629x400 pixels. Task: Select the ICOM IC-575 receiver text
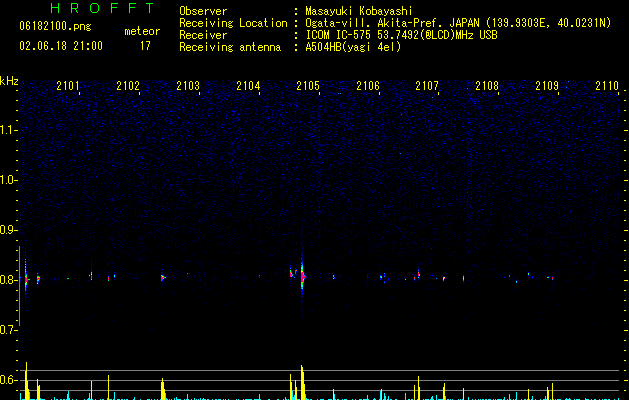[401, 35]
